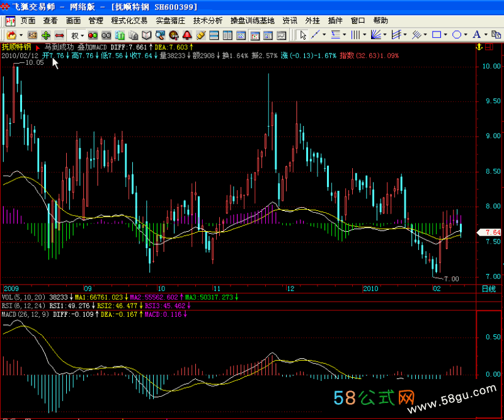Image resolution: width=504 pixels, height=420 pixels.
Task: Expand the arrow next to folder icon
Action: click(x=21, y=35)
